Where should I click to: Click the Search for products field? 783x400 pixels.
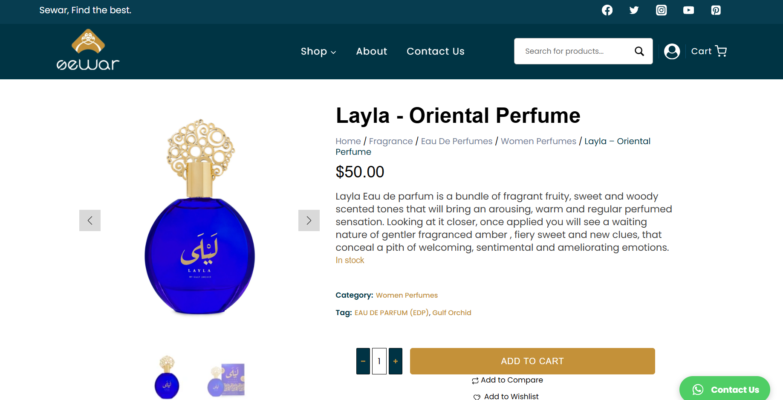click(x=573, y=51)
